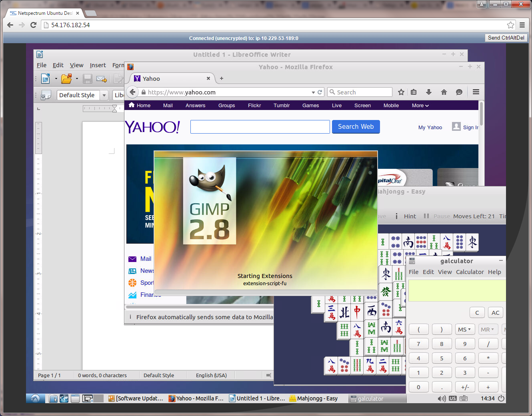532x416 pixels.
Task: Click the Save floppy icon in Writer
Action: (88, 79)
